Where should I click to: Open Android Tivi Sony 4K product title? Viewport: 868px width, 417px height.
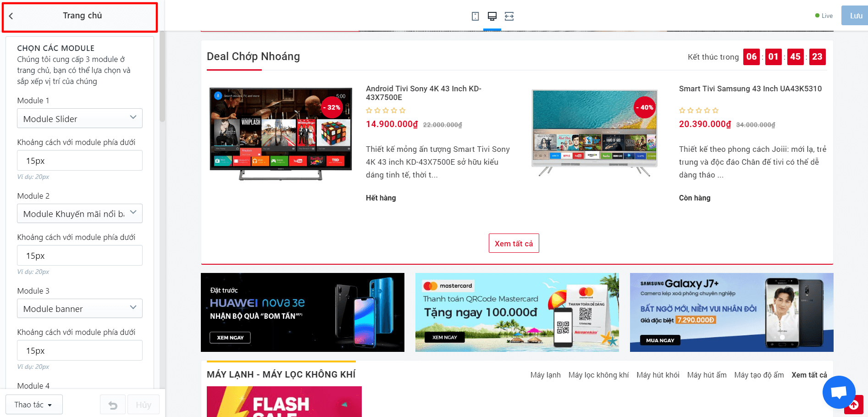click(424, 93)
